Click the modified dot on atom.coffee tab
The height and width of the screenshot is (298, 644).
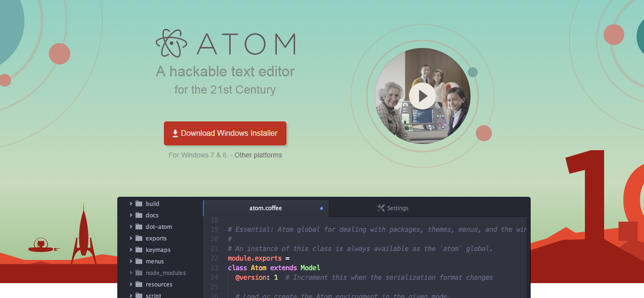point(322,209)
